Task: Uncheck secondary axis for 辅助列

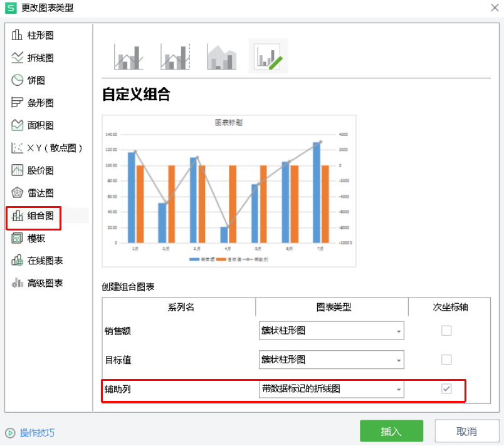Action: click(x=446, y=388)
